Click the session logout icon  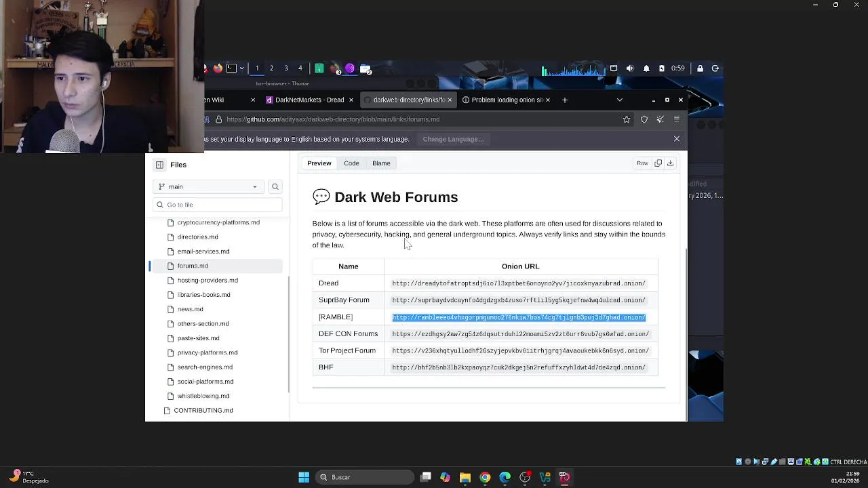pos(715,68)
